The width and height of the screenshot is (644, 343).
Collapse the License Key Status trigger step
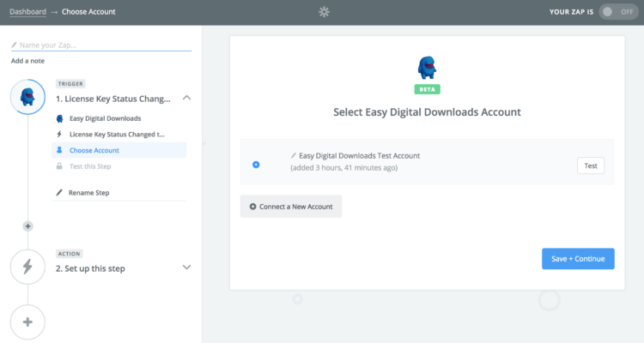tap(186, 98)
